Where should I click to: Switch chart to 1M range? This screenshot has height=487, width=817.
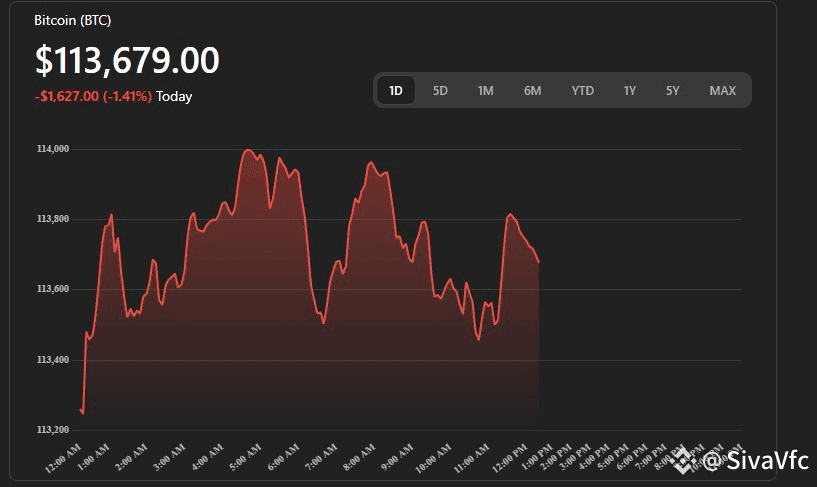point(485,91)
